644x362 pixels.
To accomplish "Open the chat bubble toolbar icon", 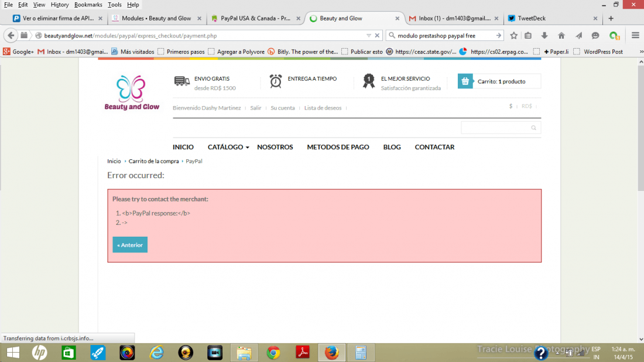I will (x=595, y=36).
